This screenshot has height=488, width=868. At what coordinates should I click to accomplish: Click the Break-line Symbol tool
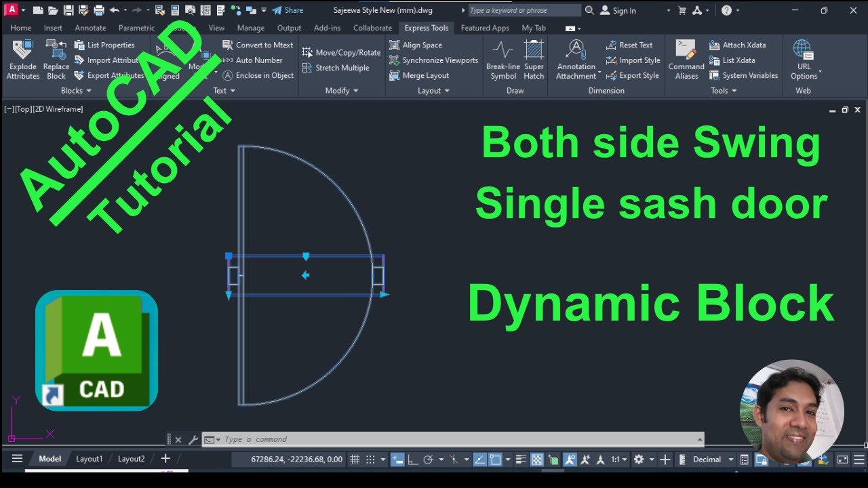click(503, 60)
